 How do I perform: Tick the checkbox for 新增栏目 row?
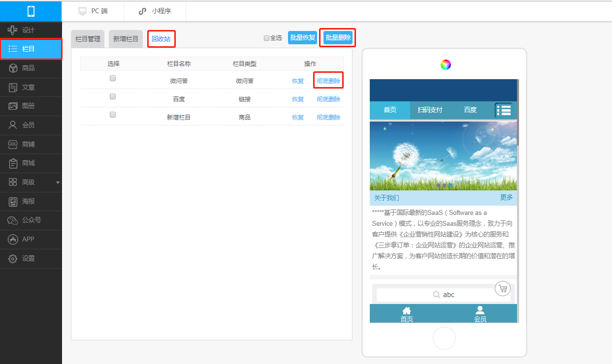coord(113,115)
